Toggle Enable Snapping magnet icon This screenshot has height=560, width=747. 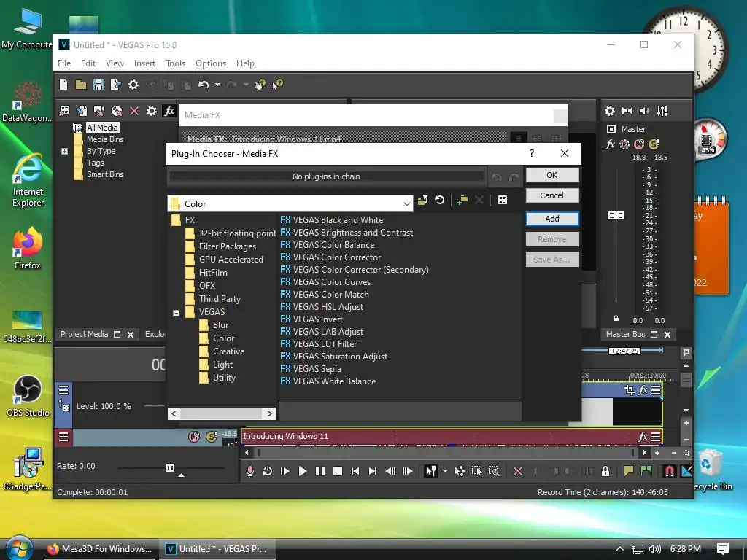point(670,472)
